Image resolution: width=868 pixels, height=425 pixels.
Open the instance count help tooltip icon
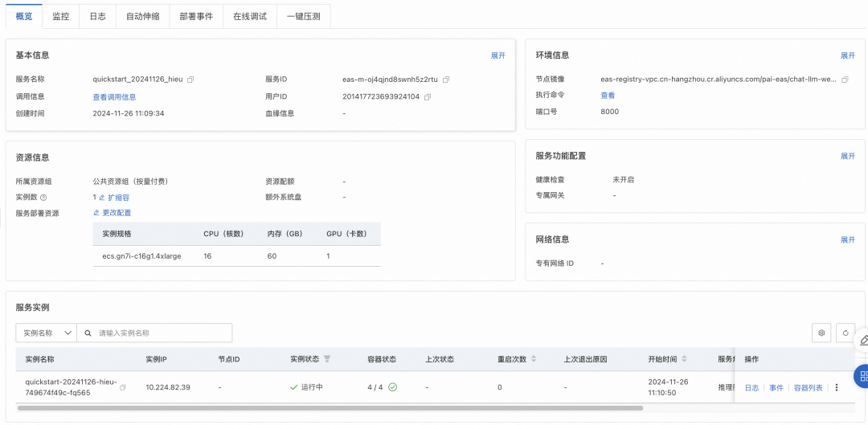pos(43,198)
